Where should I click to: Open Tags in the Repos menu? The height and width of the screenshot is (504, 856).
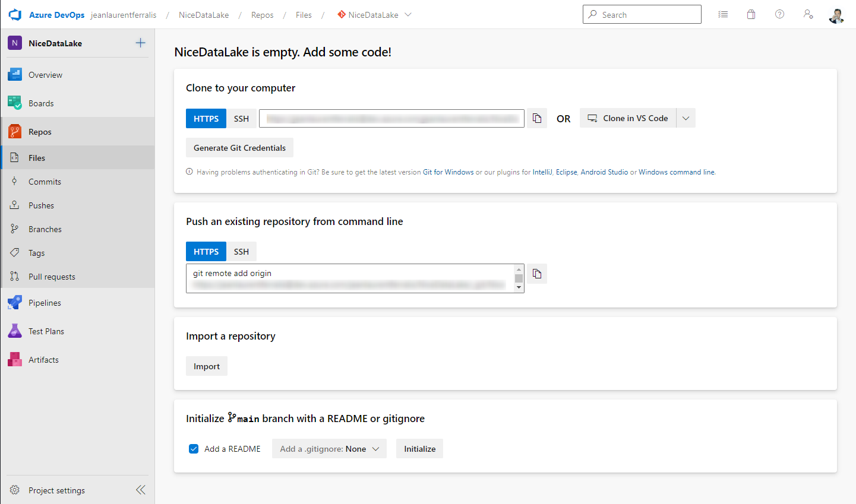coord(78,253)
